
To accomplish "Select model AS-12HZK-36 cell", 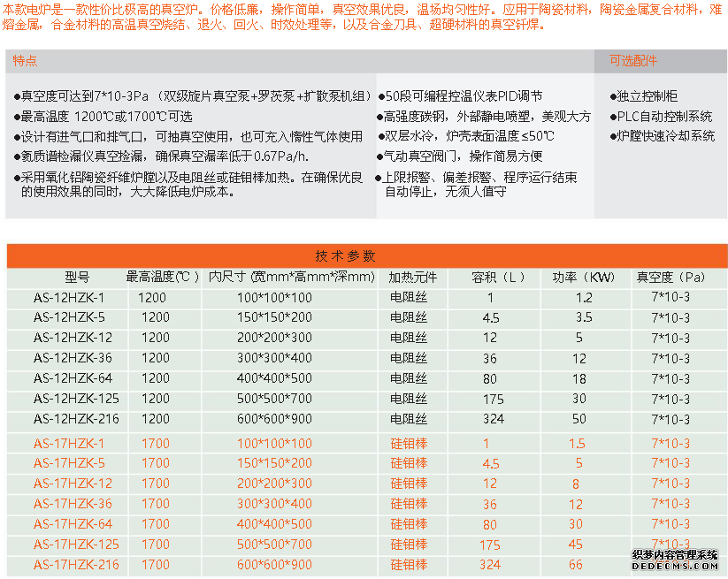I will point(73,358).
